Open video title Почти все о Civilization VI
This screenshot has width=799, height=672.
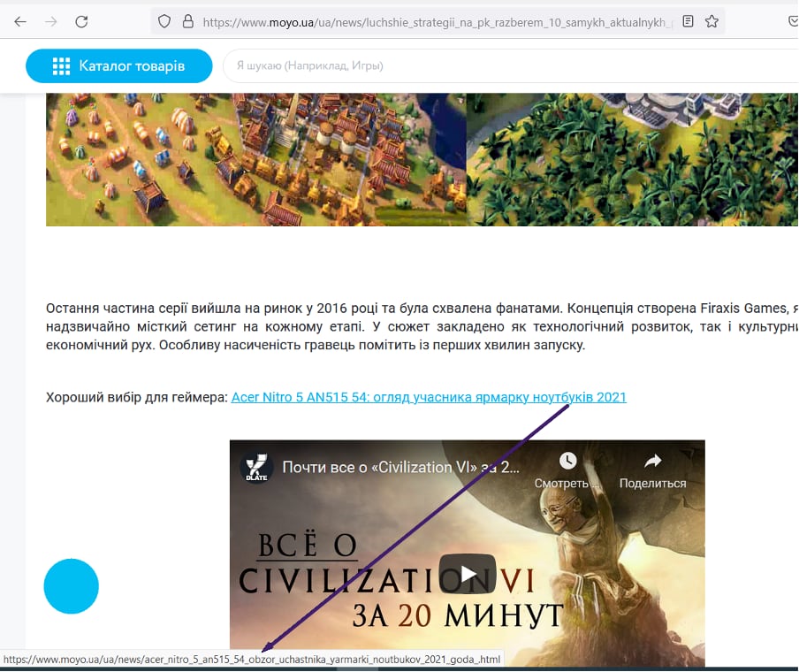tap(400, 467)
